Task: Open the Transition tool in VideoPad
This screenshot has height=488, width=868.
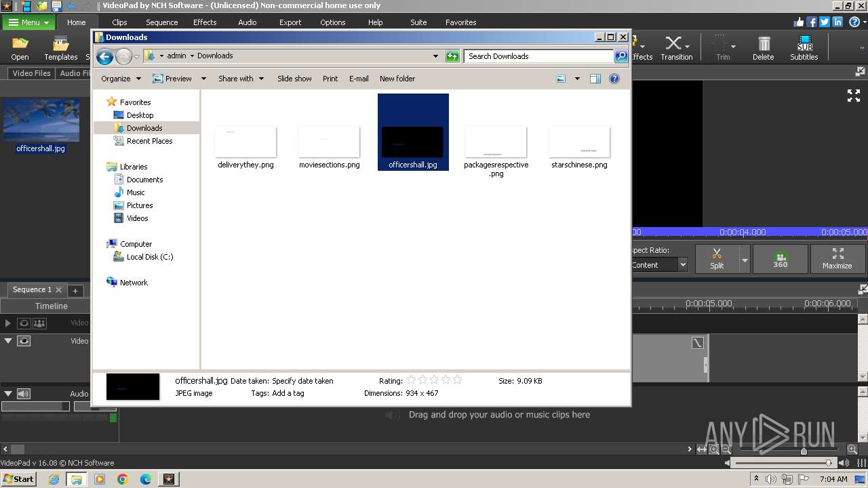Action: [676, 48]
